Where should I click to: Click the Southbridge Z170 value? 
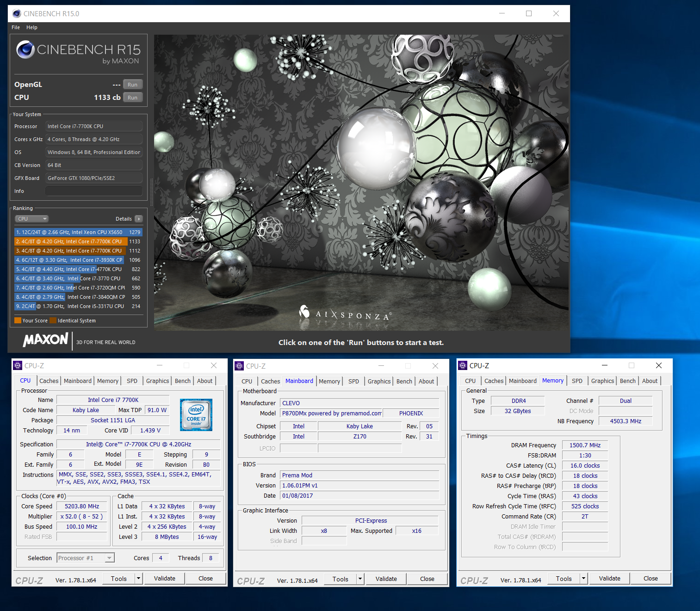(359, 436)
